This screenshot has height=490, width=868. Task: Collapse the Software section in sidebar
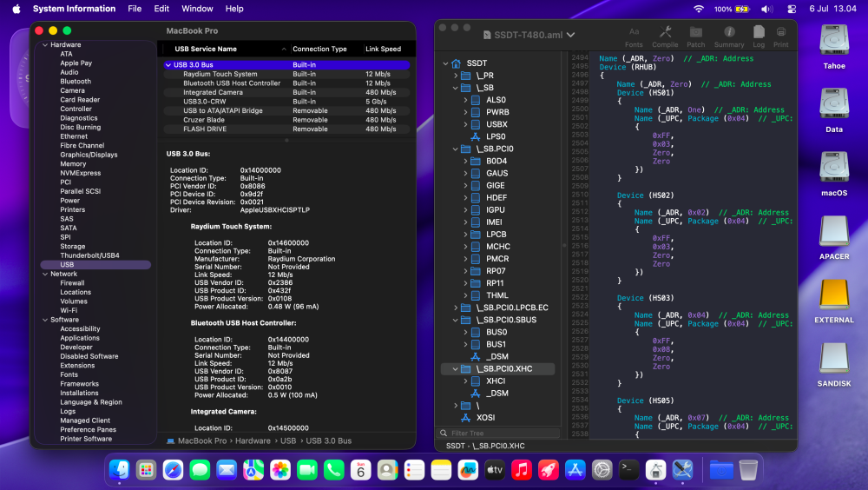pos(45,320)
